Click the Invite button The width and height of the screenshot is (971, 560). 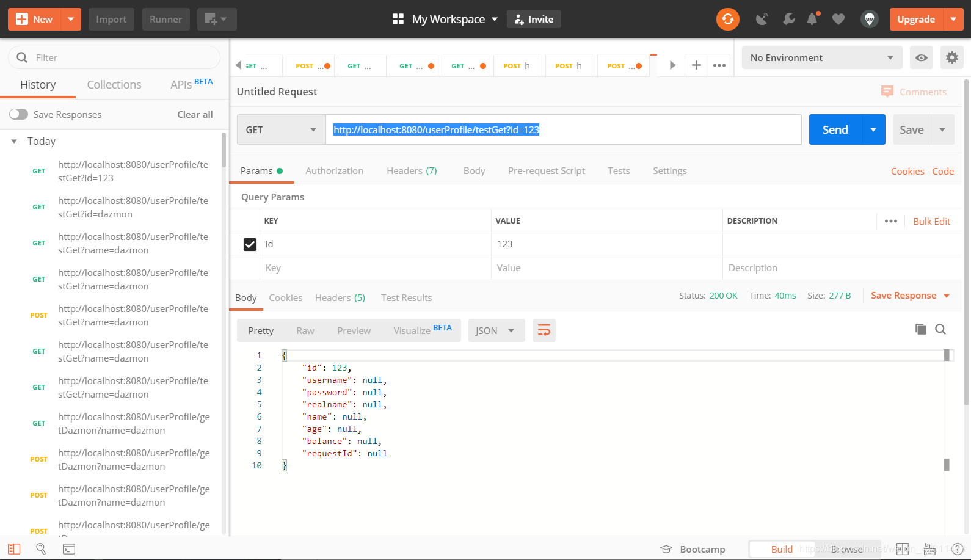click(x=534, y=19)
